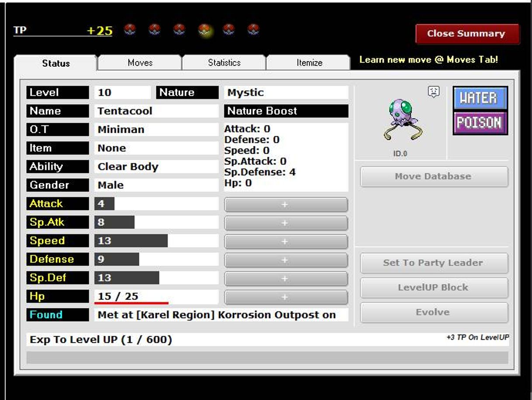532x400 pixels.
Task: Click the small face icon above Tentacool
Action: 433,92
